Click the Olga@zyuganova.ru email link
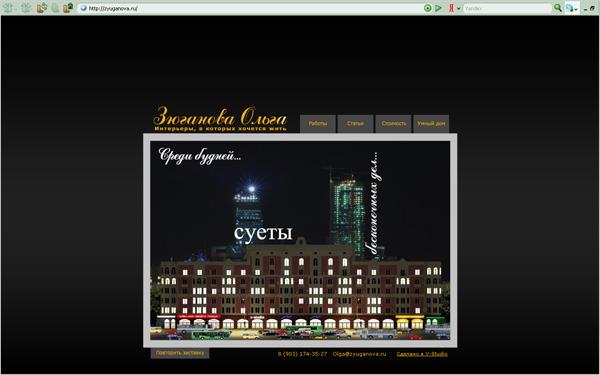Image resolution: width=600 pixels, height=375 pixels. tap(359, 354)
